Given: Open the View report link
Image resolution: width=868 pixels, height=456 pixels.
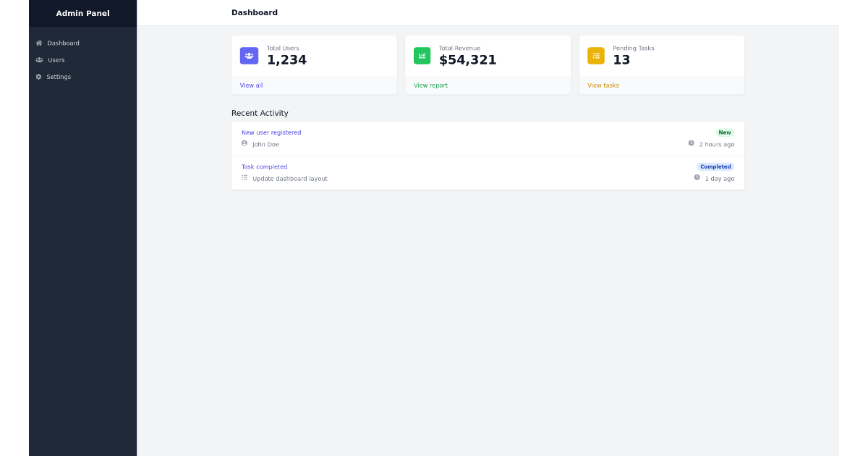Looking at the screenshot, I should point(430,85).
